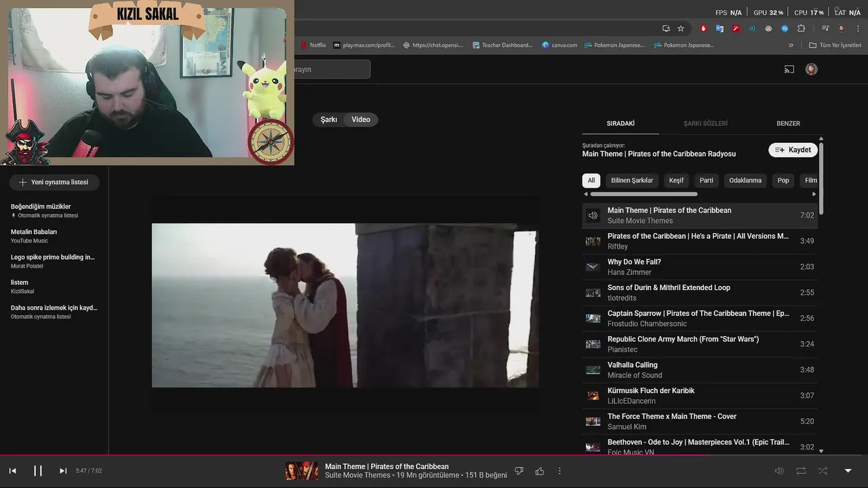868x488 pixels.
Task: Bookmark this page with the star icon
Action: 681,28
